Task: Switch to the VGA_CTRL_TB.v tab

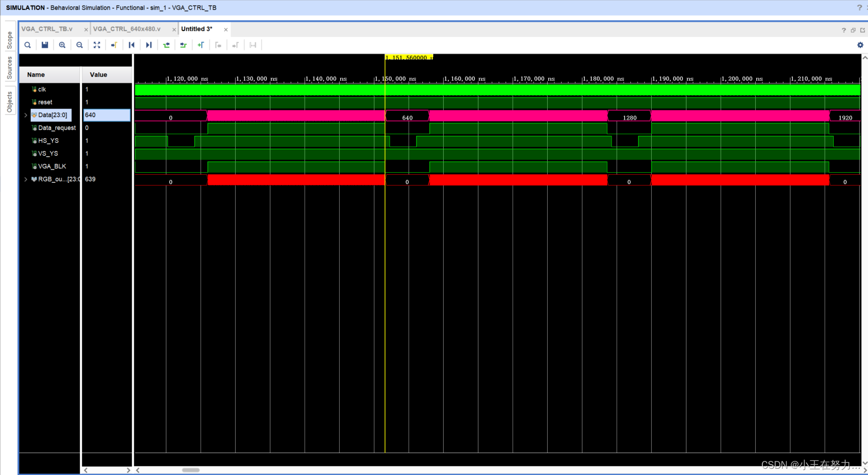Action: click(x=47, y=29)
